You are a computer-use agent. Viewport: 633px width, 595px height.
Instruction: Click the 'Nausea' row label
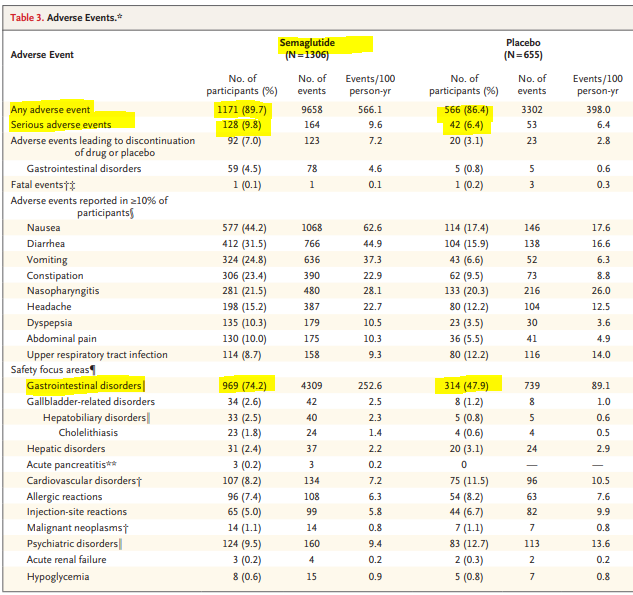pos(44,228)
